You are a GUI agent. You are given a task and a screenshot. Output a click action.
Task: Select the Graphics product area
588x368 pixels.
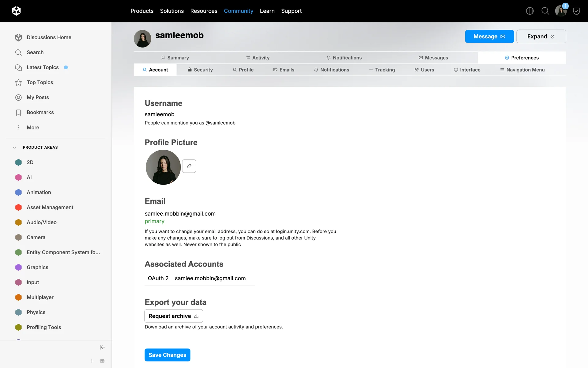pyautogui.click(x=37, y=267)
